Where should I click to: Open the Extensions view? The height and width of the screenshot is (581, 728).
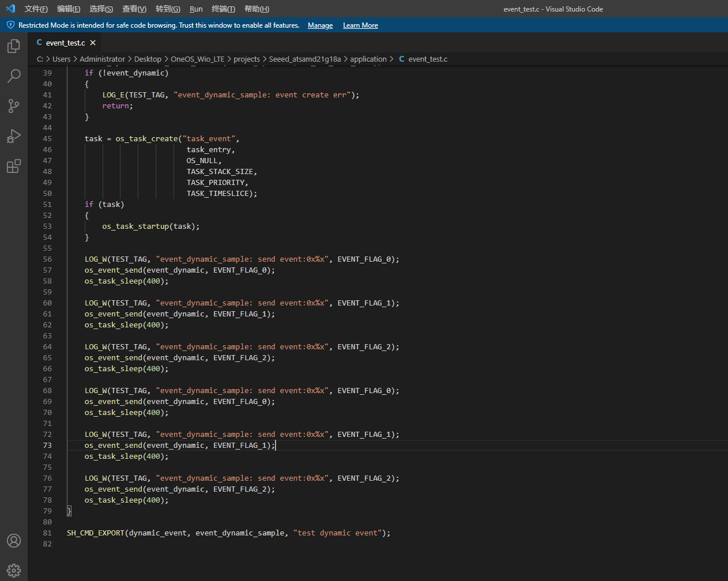14,166
